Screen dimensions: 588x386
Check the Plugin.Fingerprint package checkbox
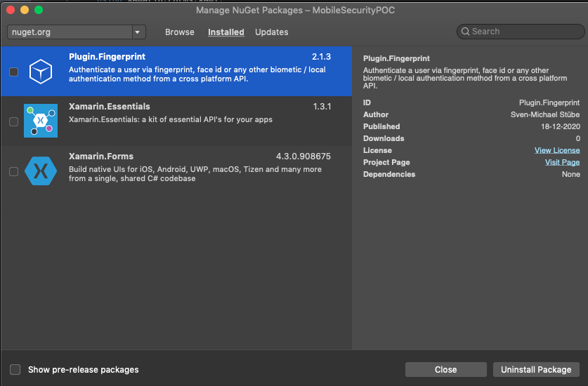pyautogui.click(x=13, y=72)
